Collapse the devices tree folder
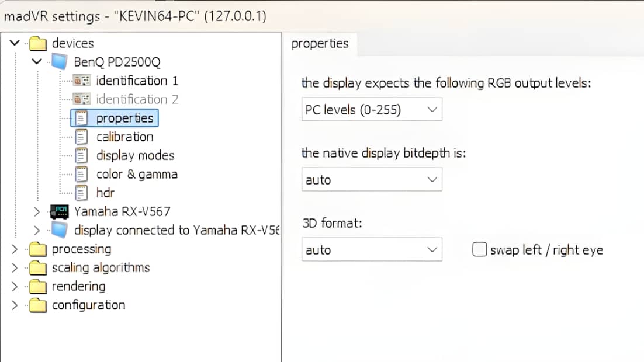Screen dimensions: 644x362 pyautogui.click(x=15, y=43)
